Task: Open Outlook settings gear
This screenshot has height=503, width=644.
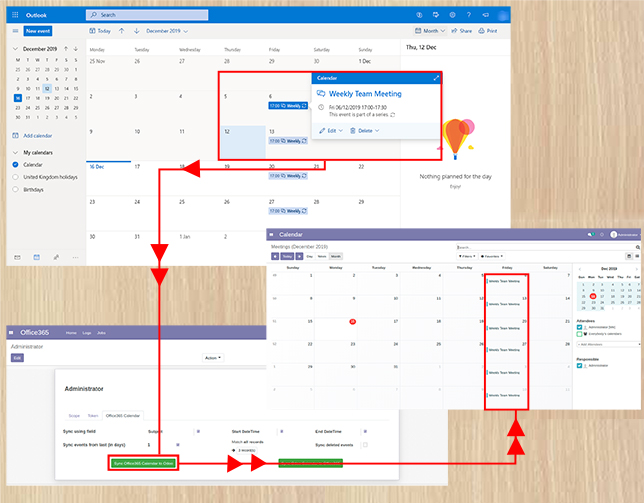Action: 453,15
